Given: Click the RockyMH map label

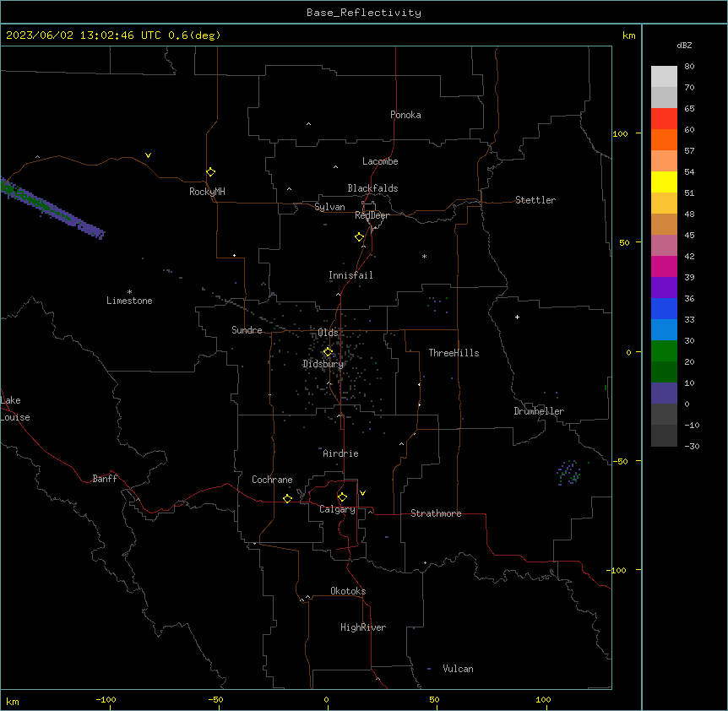Looking at the screenshot, I should 207,192.
